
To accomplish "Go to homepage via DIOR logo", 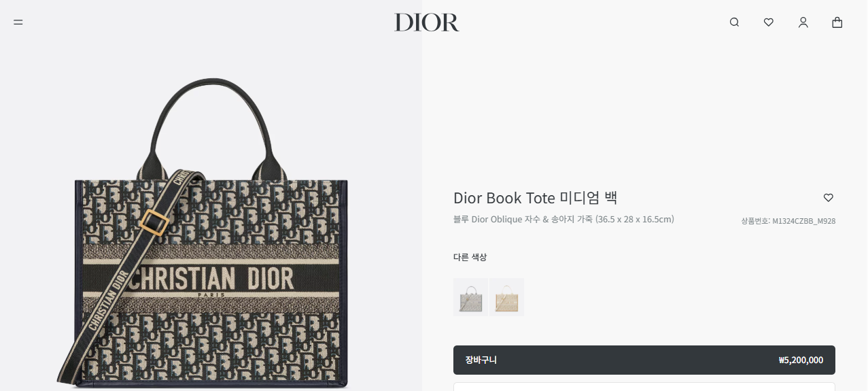I will (427, 22).
